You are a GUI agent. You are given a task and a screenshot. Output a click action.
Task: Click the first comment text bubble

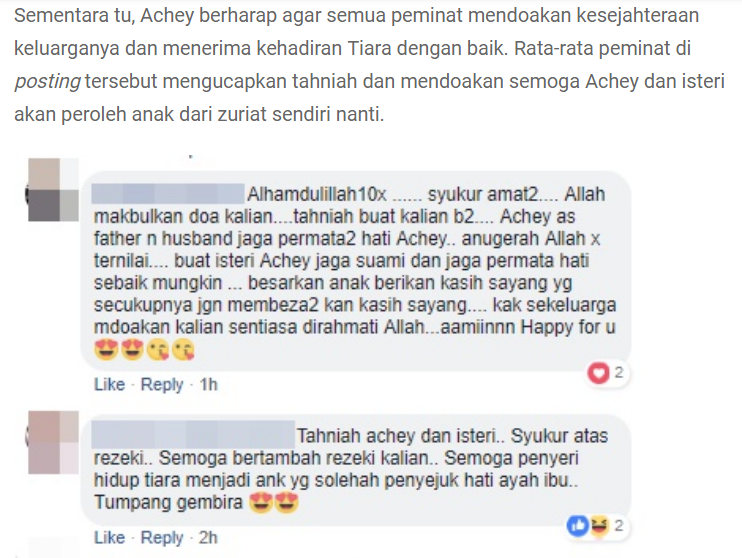(355, 271)
